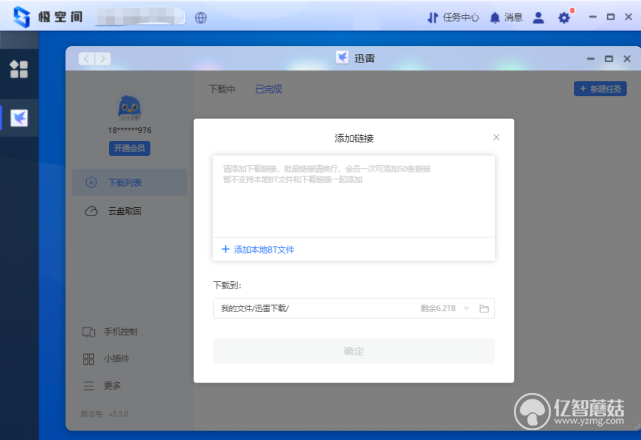
Task: Click the 新建任务 button
Action: pyautogui.click(x=600, y=89)
